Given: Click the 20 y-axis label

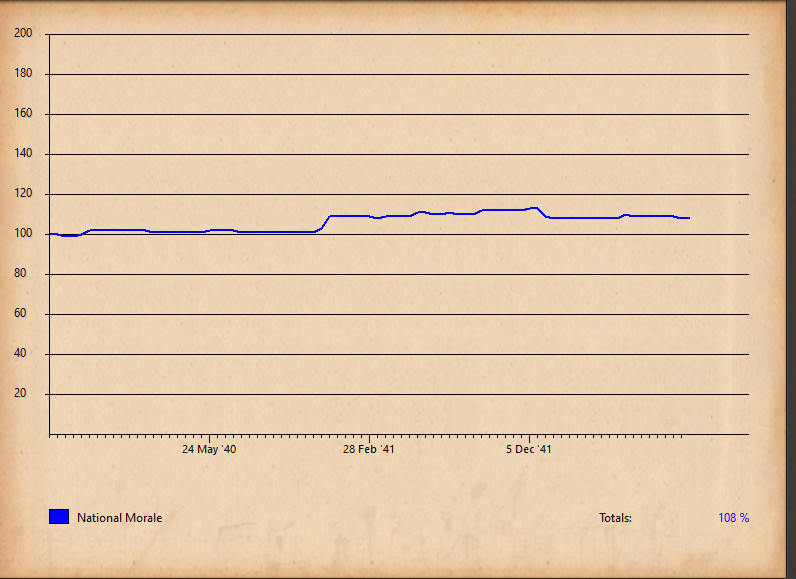Looking at the screenshot, I should click(x=20, y=393).
